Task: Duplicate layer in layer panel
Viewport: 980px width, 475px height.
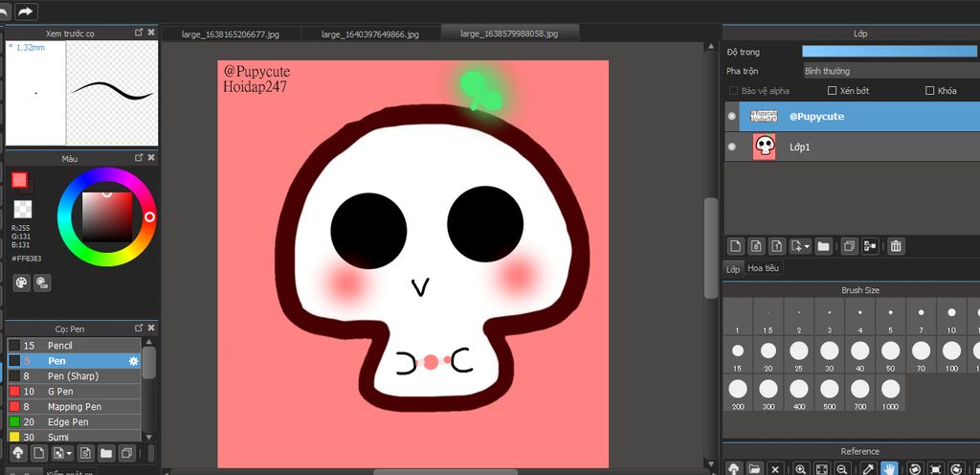Action: pyautogui.click(x=849, y=246)
